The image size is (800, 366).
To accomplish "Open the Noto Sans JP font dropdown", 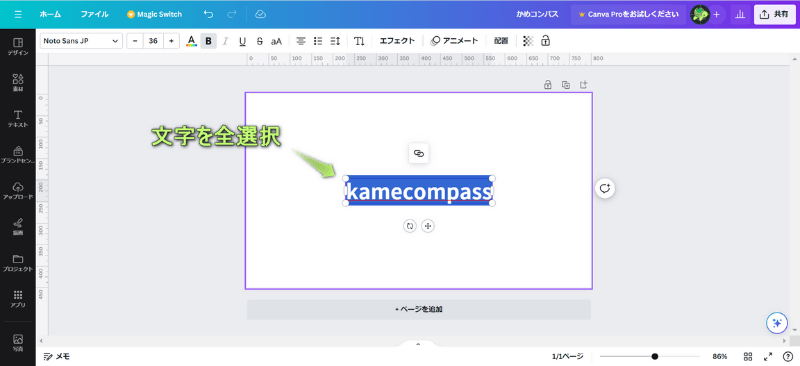I will click(x=81, y=41).
